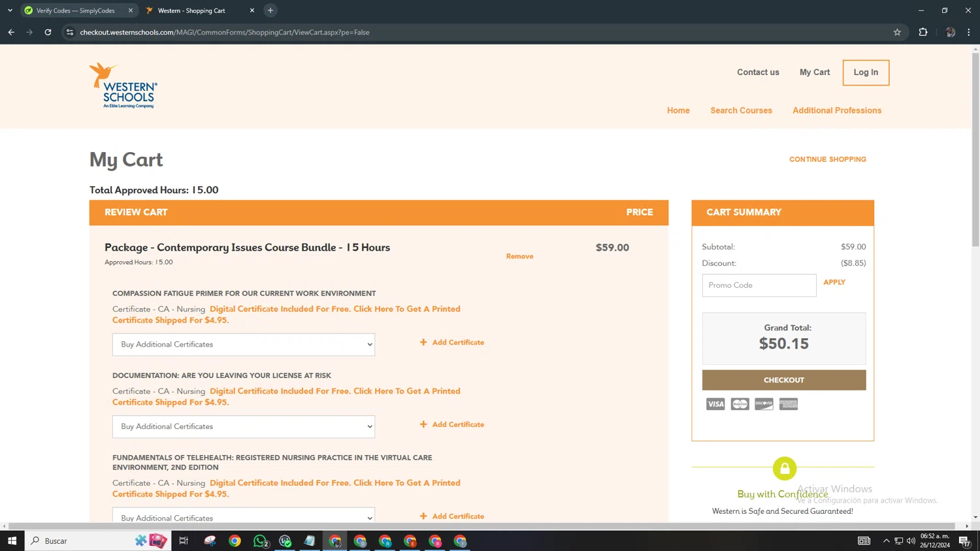Go to Contact us page
The width and height of the screenshot is (980, 551).
pyautogui.click(x=758, y=72)
